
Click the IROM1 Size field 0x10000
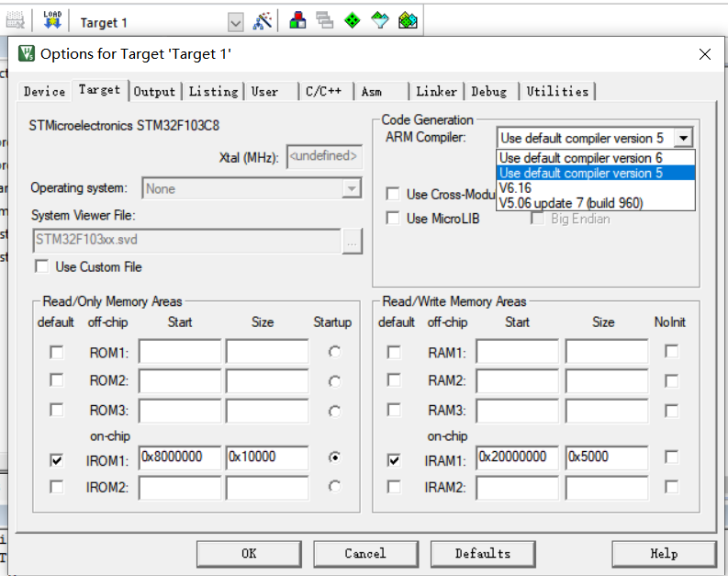pyautogui.click(x=267, y=457)
